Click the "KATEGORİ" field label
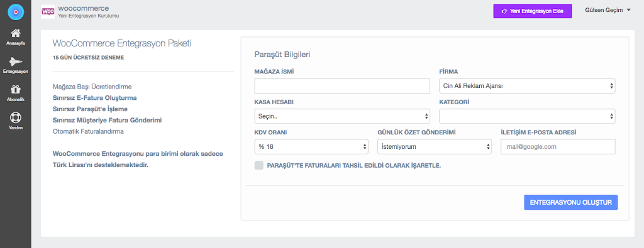Image resolution: width=644 pixels, height=248 pixels. pyautogui.click(x=454, y=102)
